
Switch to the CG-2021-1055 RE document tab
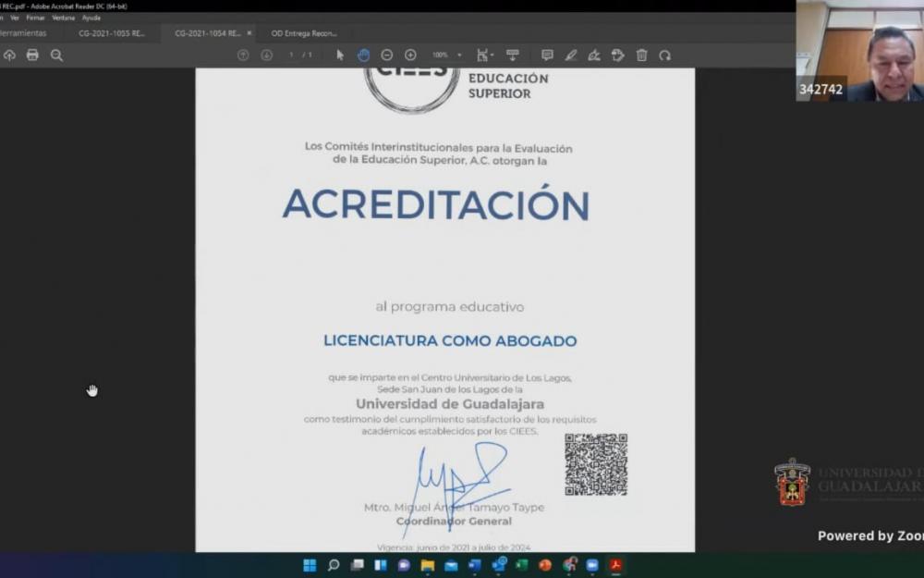[112, 33]
